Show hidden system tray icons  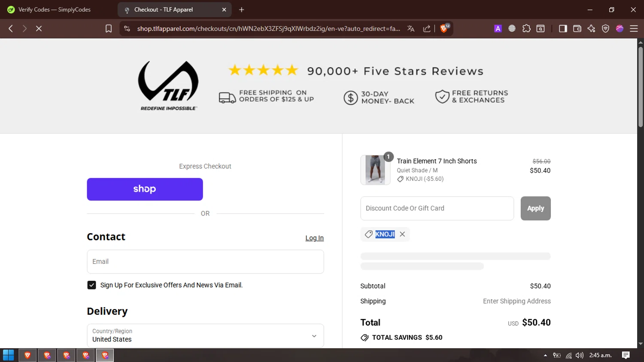(545, 355)
